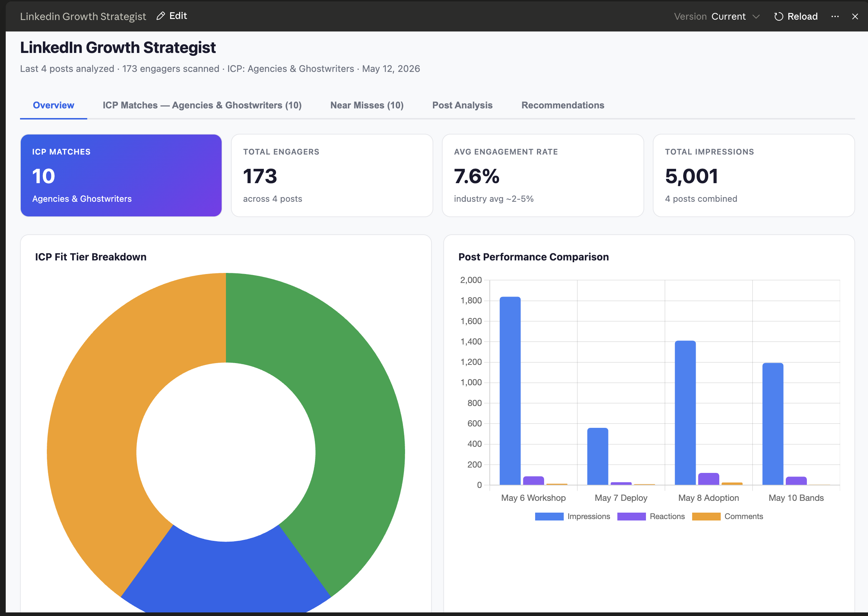Screen dimensions: 868x616
Task: Click the May 8 Adoption reactions bar
Action: click(709, 479)
